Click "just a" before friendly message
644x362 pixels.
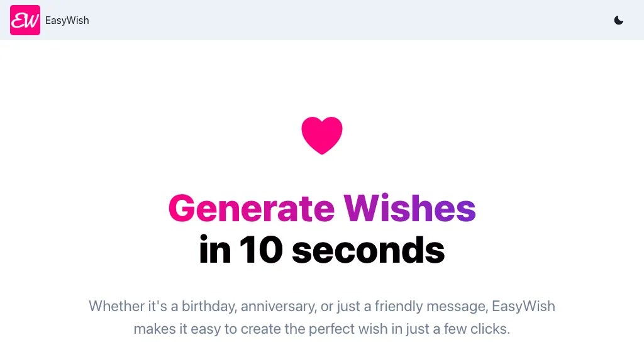(353, 307)
